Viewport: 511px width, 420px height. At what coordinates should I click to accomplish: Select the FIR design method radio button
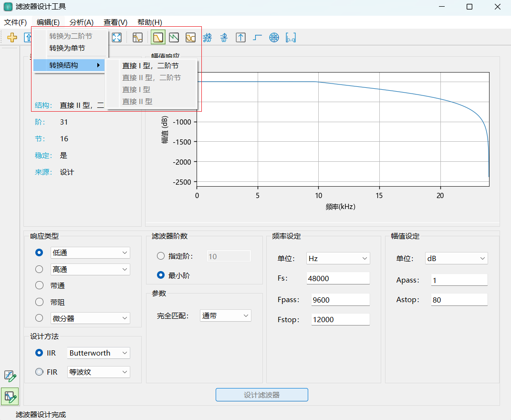point(39,372)
